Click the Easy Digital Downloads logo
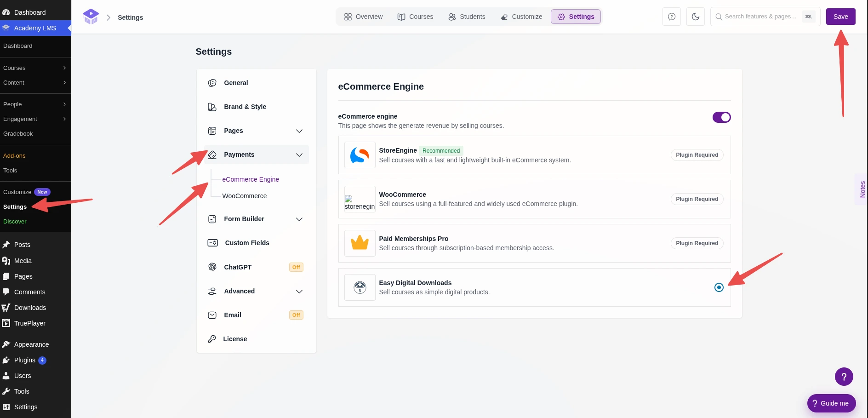Screen dimensions: 868x418 360,287
